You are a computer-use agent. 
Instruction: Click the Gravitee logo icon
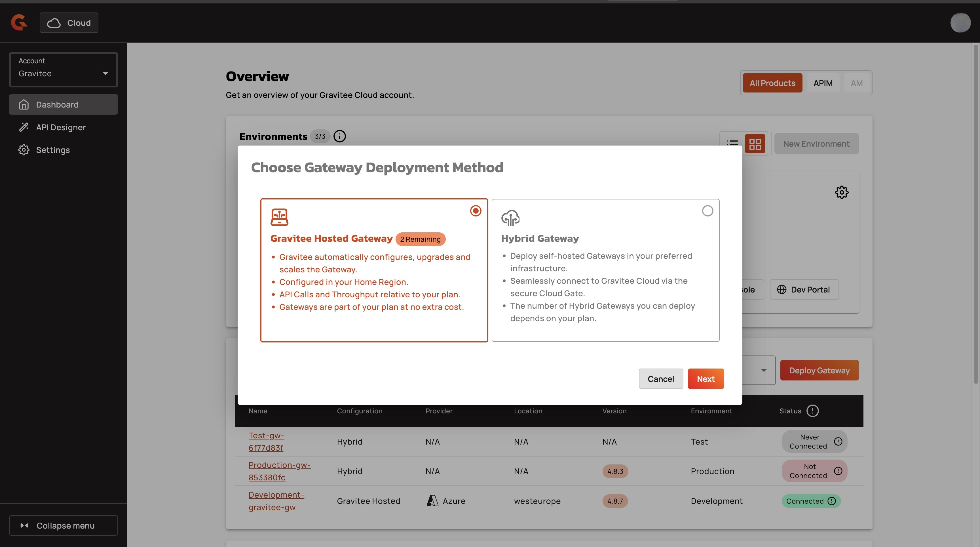click(x=19, y=22)
